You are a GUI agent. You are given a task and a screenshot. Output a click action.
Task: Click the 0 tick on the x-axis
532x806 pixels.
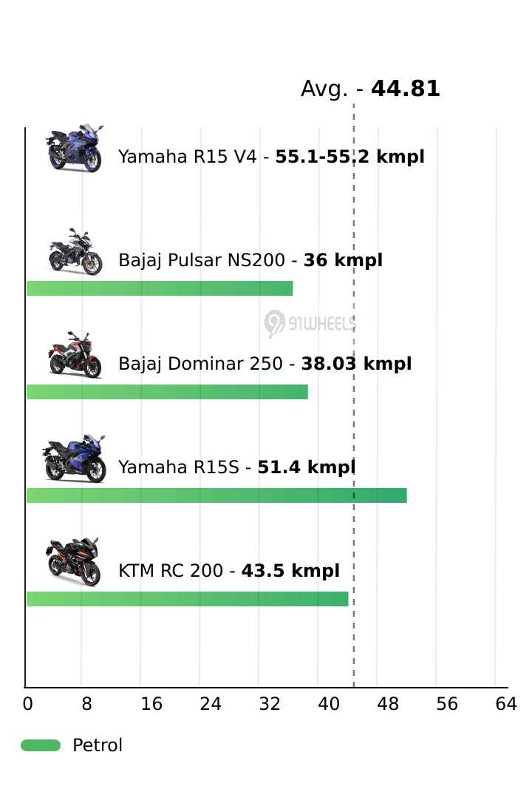(27, 705)
